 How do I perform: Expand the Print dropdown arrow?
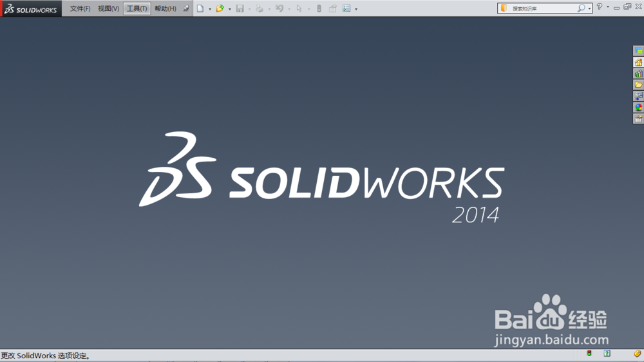point(269,9)
